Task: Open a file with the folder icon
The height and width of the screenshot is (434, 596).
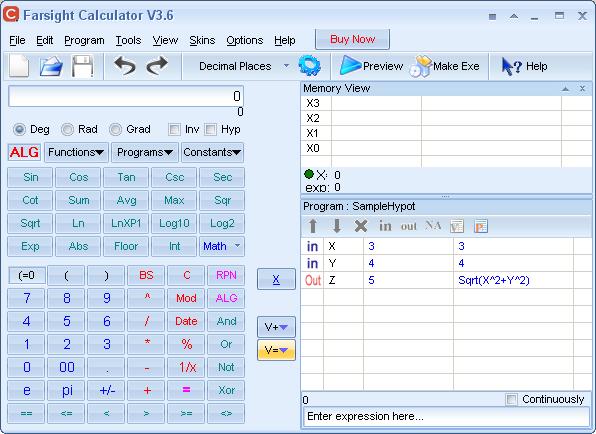Action: (51, 66)
